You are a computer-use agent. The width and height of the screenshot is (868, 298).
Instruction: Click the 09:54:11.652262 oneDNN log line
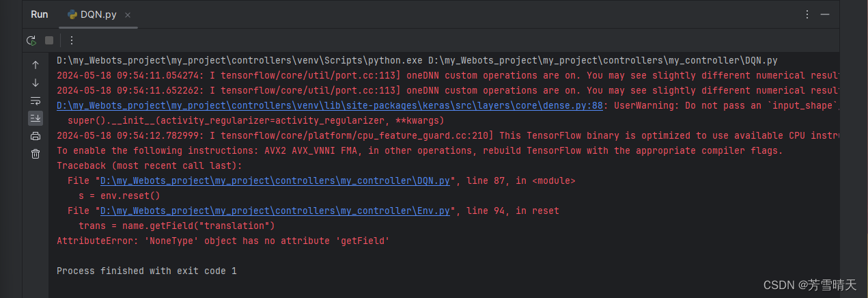tap(448, 90)
